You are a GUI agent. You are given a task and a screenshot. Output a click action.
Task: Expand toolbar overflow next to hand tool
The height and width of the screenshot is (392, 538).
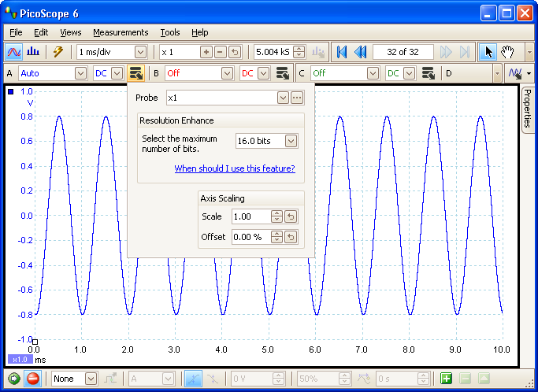coord(529,52)
